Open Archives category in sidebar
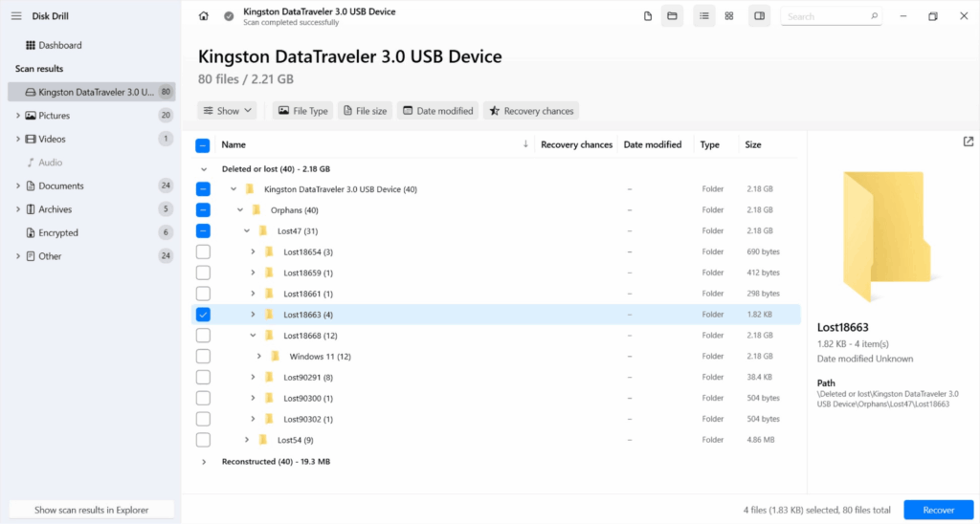 (x=55, y=209)
